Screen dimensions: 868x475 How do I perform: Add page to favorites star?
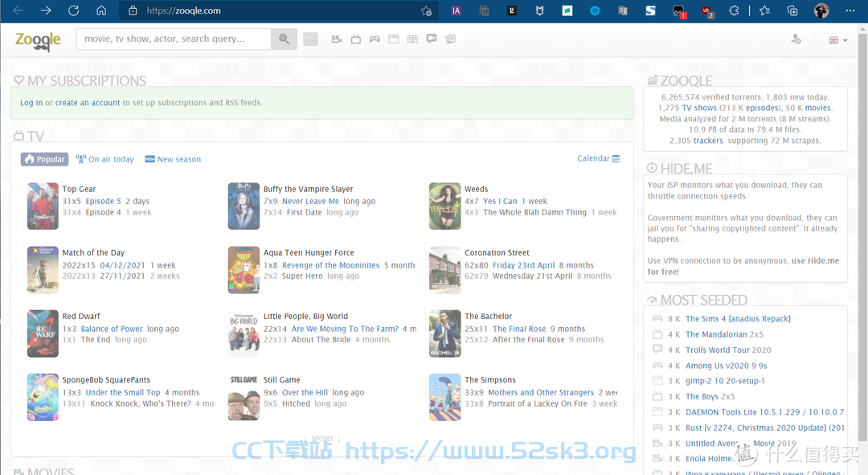point(426,10)
